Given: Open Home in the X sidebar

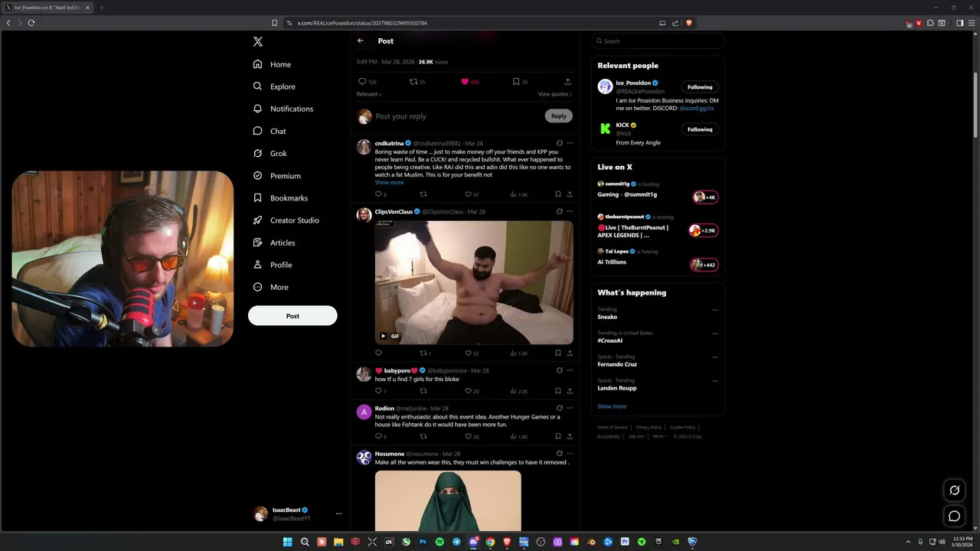Looking at the screenshot, I should click(272, 64).
